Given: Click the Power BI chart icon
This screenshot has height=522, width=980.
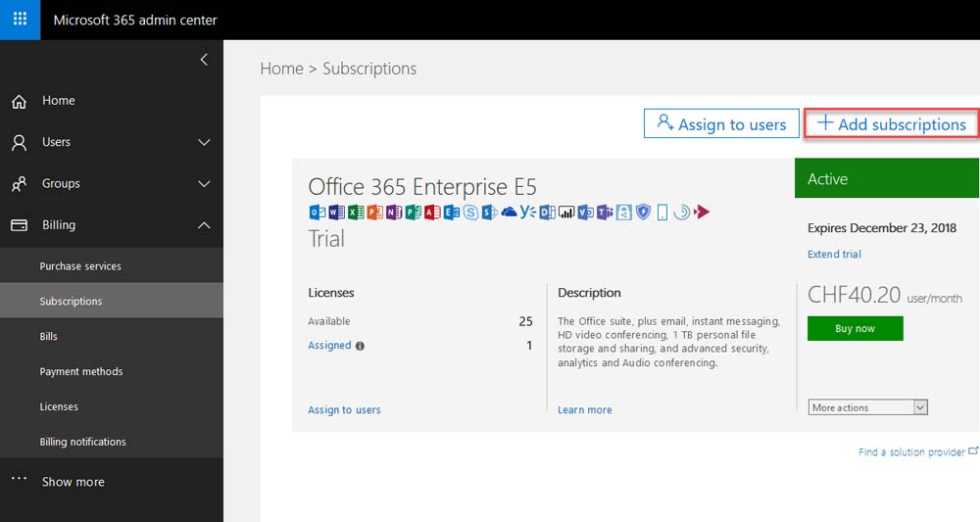Looking at the screenshot, I should click(566, 213).
